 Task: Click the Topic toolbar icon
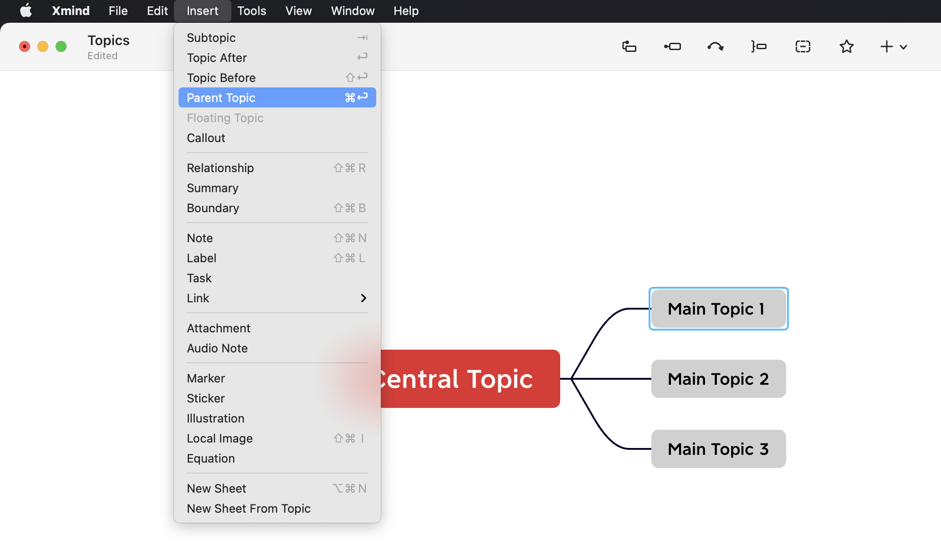(629, 46)
